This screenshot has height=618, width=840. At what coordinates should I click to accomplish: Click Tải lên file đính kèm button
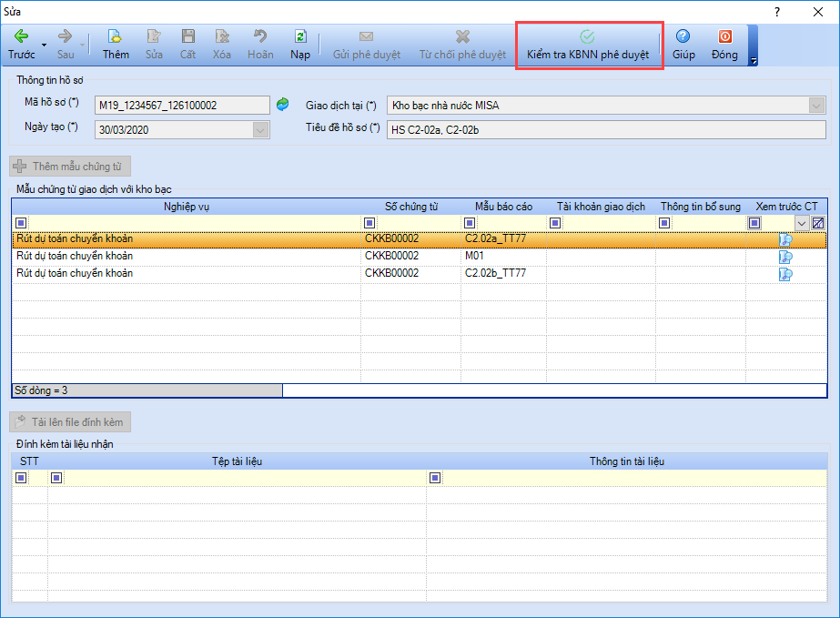pyautogui.click(x=70, y=421)
